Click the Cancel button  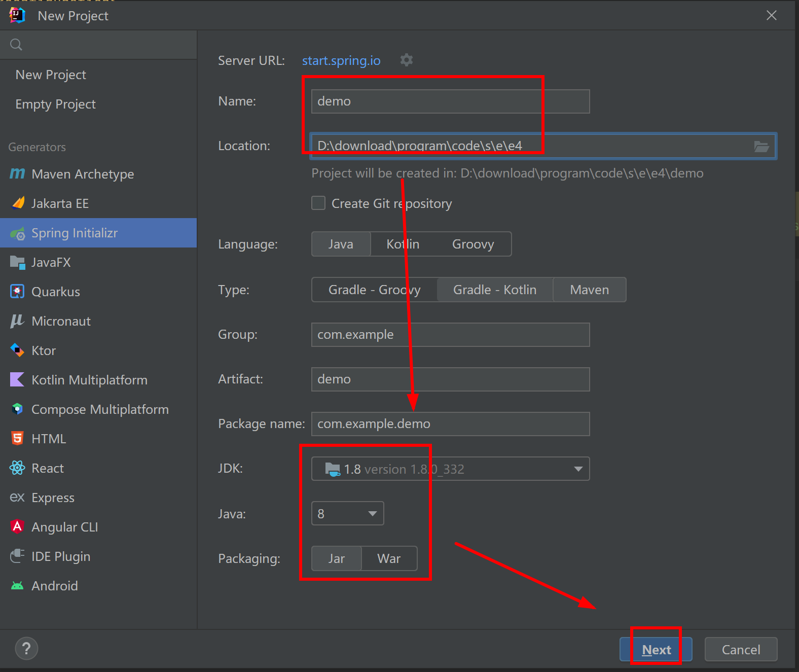tap(741, 649)
